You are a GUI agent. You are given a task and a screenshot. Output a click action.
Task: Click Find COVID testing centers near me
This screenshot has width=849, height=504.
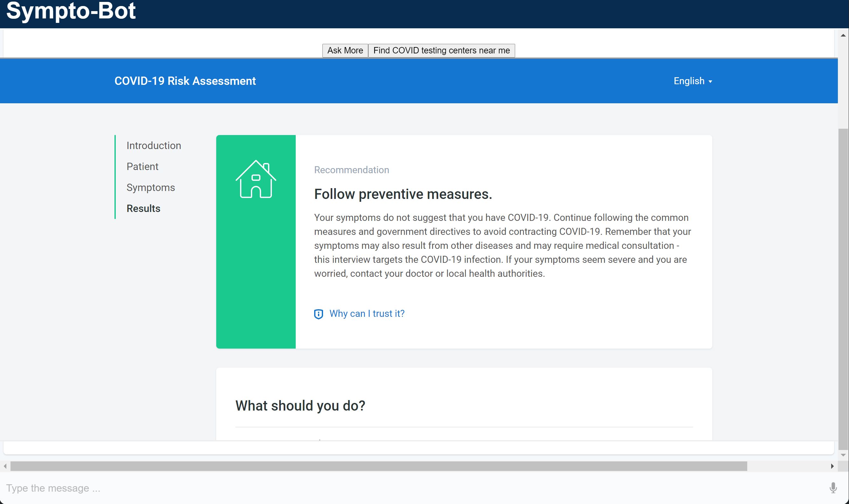pyautogui.click(x=441, y=50)
